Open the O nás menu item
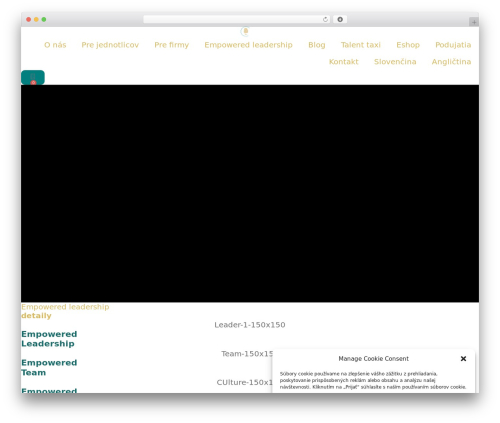Image resolution: width=500 pixels, height=423 pixels. [x=55, y=45]
